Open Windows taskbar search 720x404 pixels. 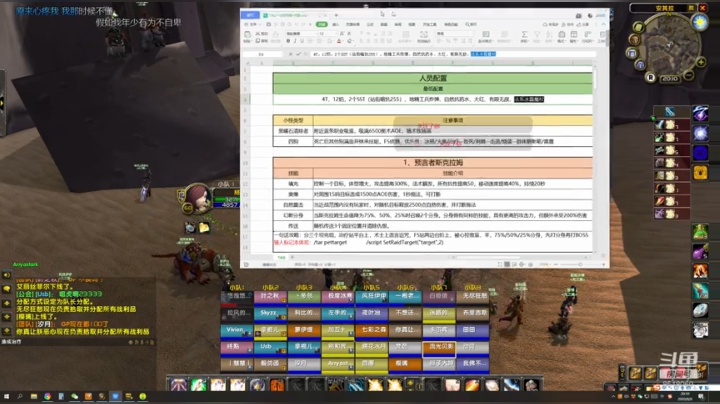20,396
